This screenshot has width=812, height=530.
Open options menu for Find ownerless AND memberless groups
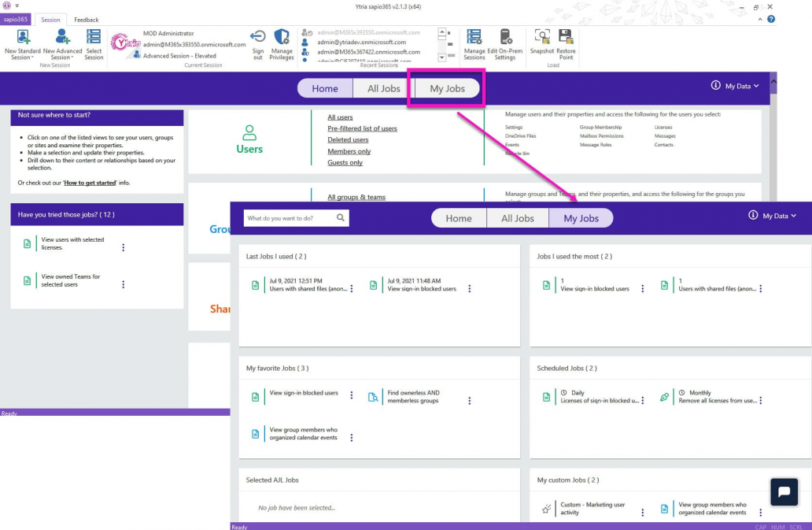(x=470, y=401)
